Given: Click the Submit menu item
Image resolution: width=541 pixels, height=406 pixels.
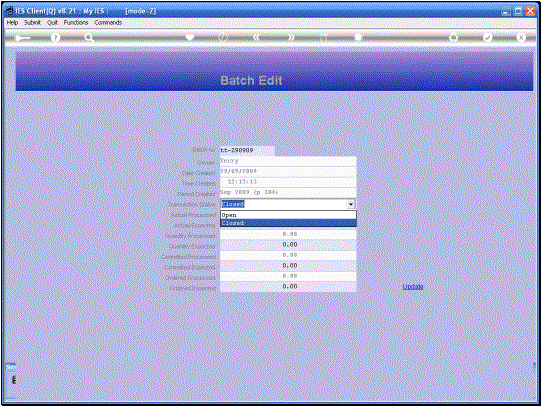Looking at the screenshot, I should click(32, 22).
